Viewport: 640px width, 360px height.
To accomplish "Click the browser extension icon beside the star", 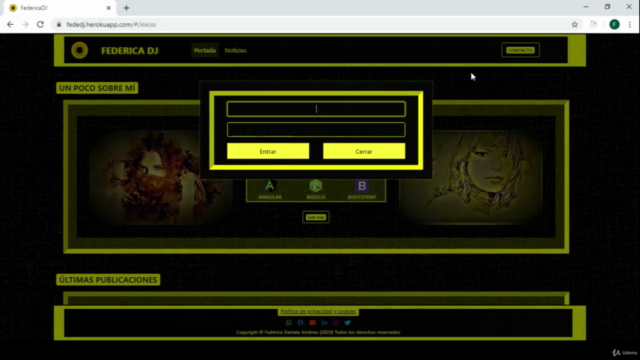I will pyautogui.click(x=593, y=24).
